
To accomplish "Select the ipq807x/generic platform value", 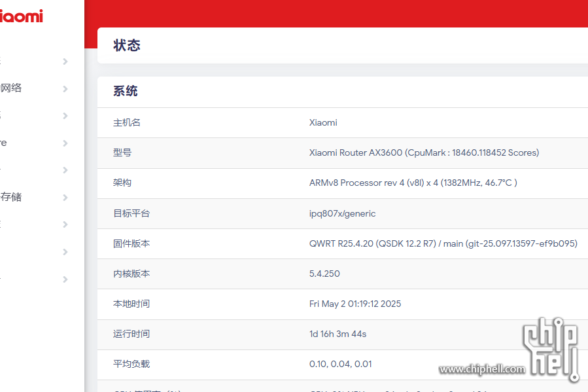I will [x=342, y=213].
